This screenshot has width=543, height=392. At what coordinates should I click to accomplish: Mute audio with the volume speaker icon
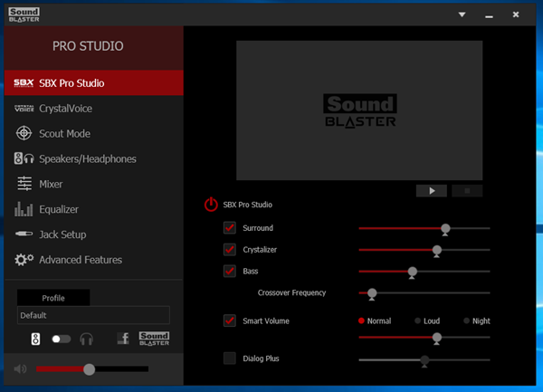[20, 369]
